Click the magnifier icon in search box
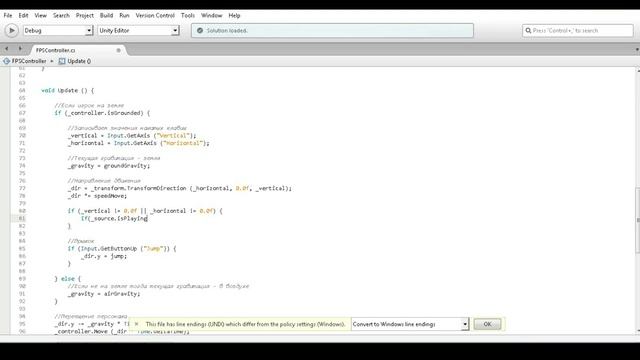This screenshot has height=360, width=640. click(x=528, y=31)
